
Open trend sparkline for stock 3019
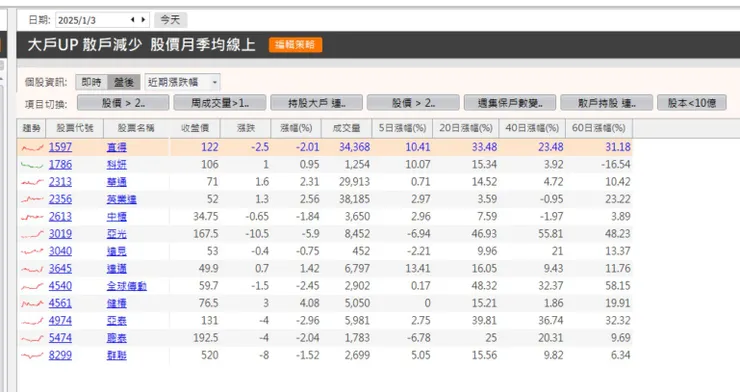[32, 234]
